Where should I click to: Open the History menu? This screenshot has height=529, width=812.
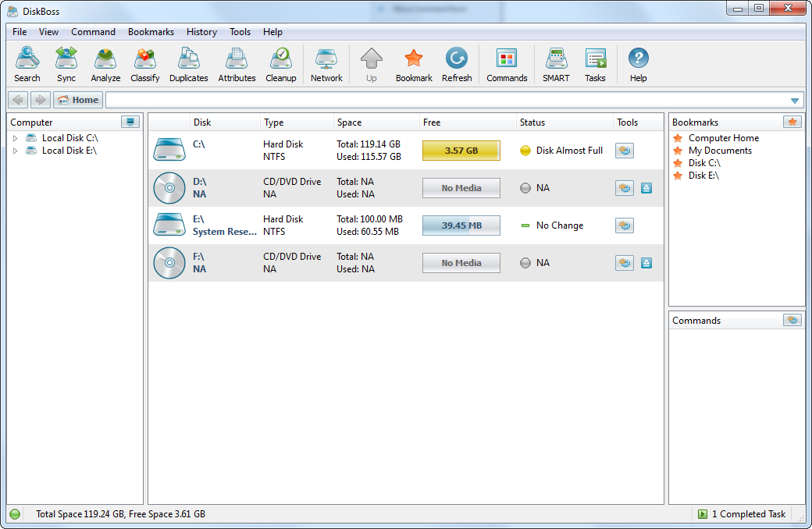[x=201, y=31]
